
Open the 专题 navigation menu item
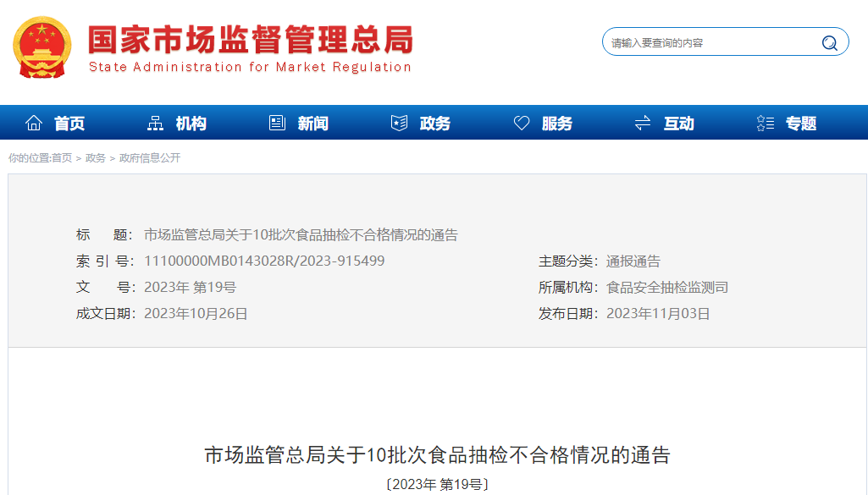[x=801, y=124]
